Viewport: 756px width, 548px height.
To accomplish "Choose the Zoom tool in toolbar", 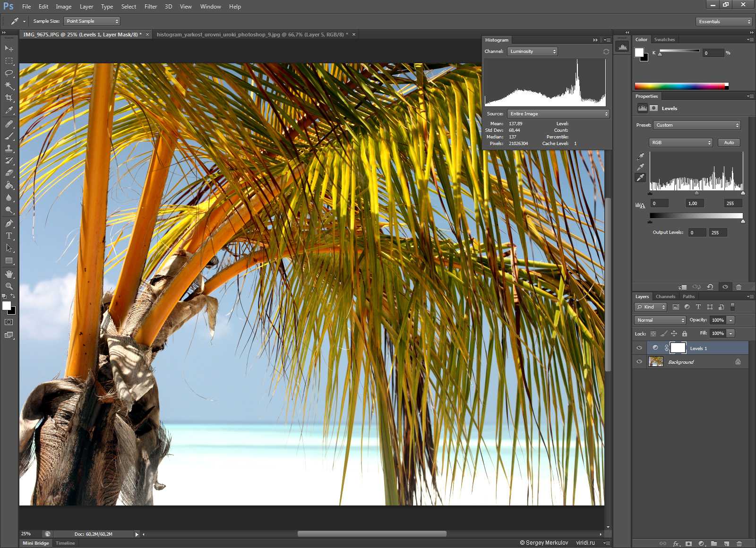I will [9, 286].
